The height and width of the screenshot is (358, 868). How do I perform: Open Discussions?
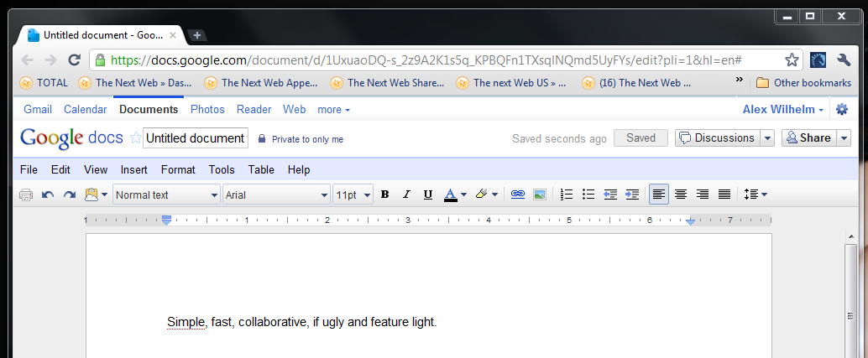click(x=718, y=138)
